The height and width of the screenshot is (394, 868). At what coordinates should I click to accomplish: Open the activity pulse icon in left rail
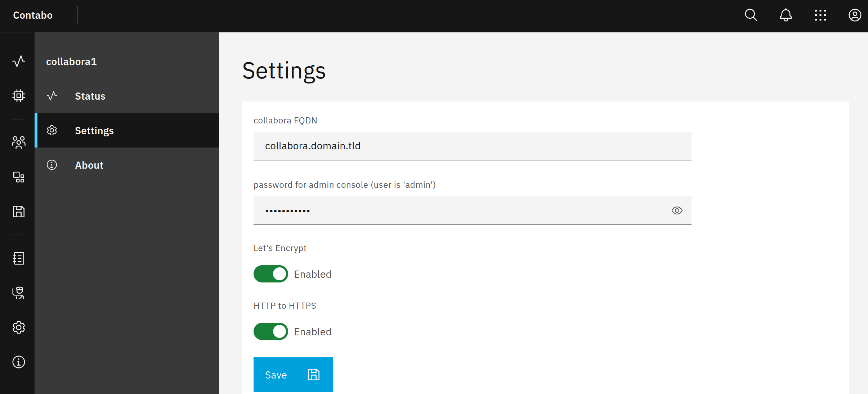tap(18, 61)
